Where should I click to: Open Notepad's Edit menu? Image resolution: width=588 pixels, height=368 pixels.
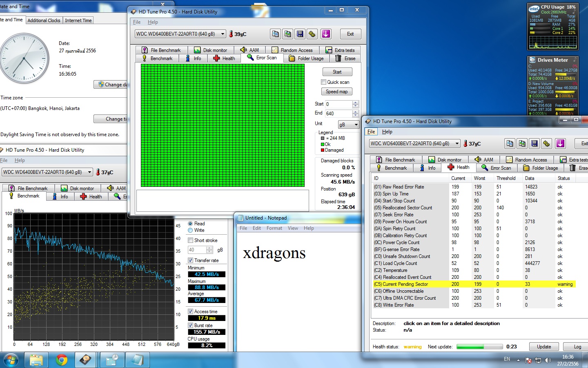tap(257, 228)
